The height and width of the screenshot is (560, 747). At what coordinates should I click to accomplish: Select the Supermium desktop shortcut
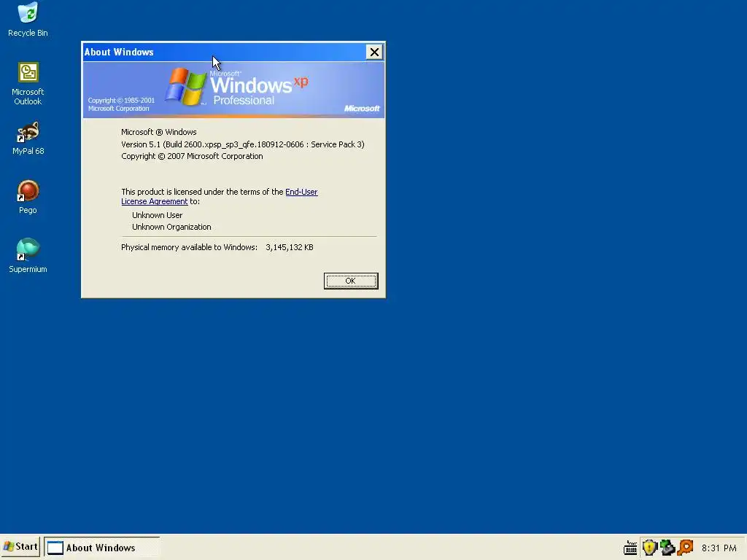coord(28,256)
